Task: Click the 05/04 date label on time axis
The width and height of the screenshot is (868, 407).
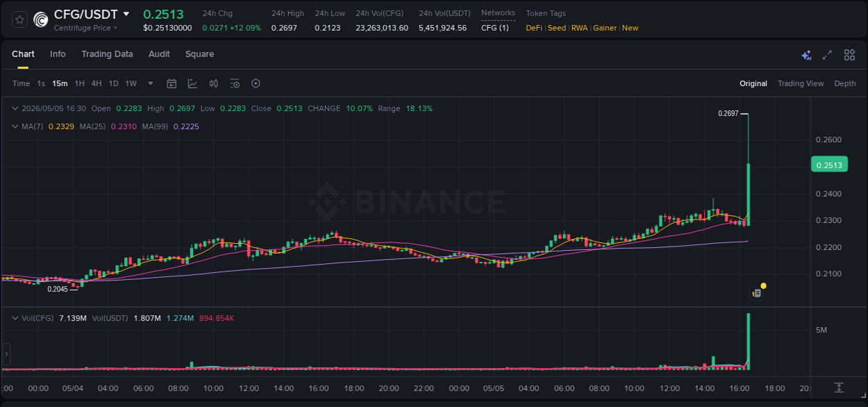Action: pyautogui.click(x=73, y=388)
